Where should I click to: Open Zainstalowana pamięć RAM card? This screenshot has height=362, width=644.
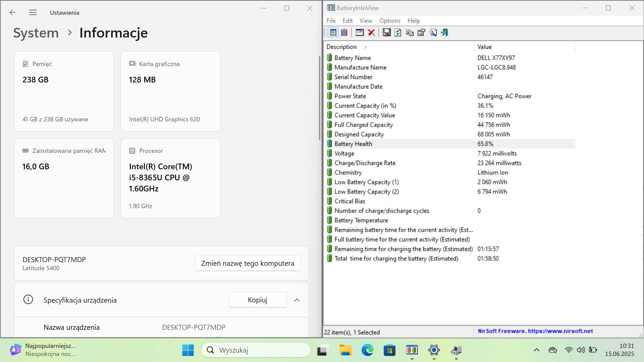[x=64, y=178]
